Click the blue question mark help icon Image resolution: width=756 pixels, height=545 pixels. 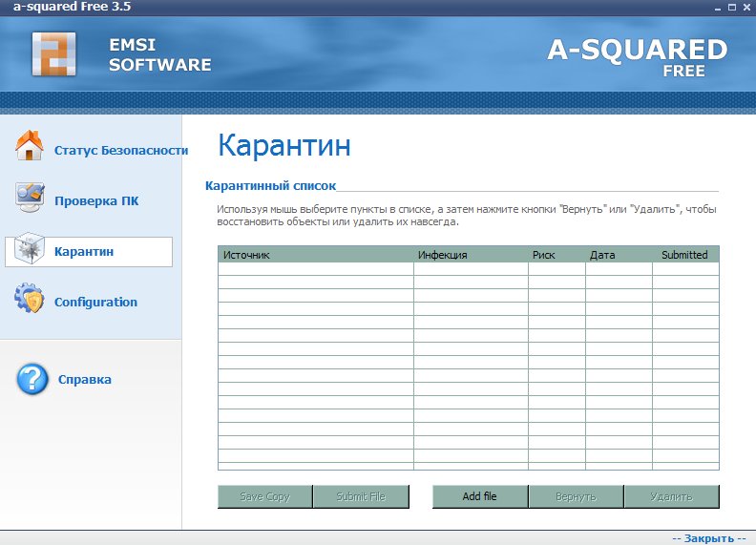[x=32, y=379]
